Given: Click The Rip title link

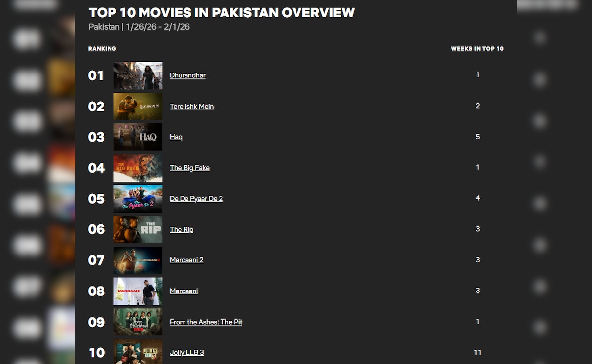Looking at the screenshot, I should [x=182, y=229].
